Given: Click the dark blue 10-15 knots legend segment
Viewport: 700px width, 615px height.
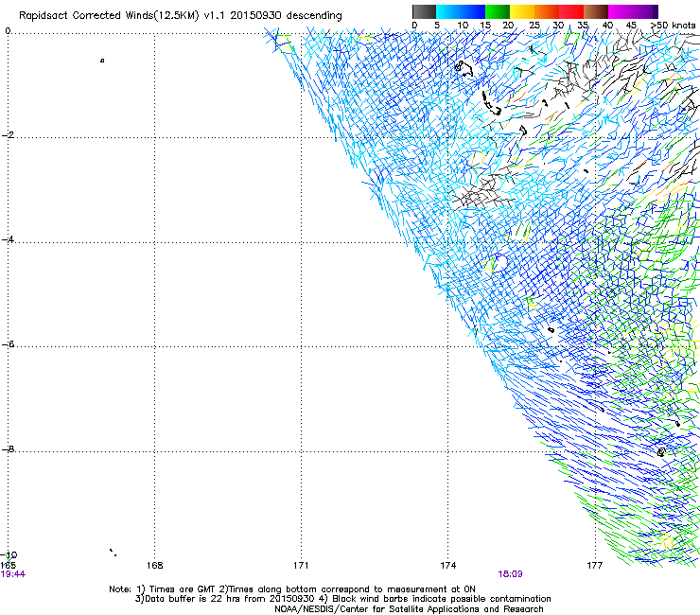Looking at the screenshot, I should pos(473,11).
